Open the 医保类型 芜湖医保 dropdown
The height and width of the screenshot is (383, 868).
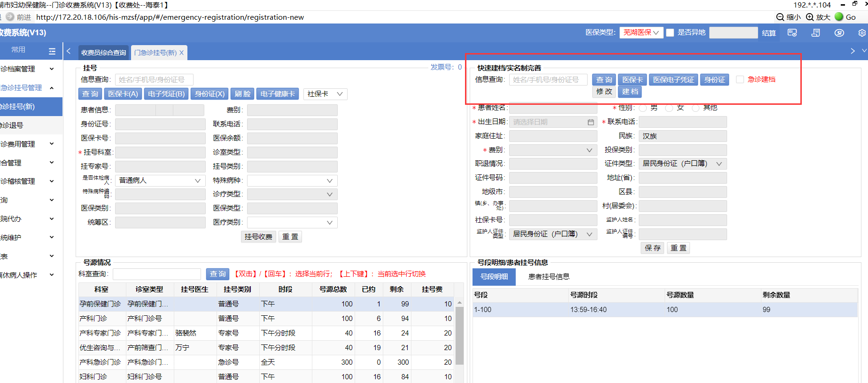(641, 32)
